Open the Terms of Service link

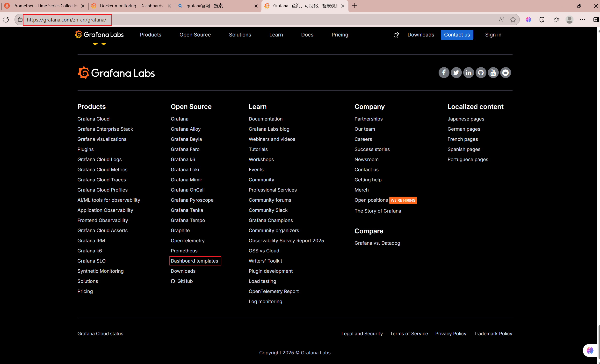(409, 333)
